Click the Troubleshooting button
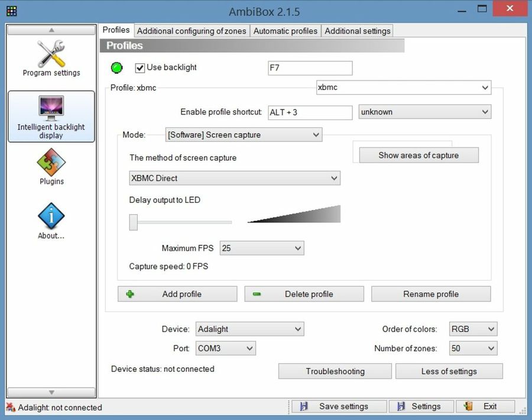 pos(335,371)
